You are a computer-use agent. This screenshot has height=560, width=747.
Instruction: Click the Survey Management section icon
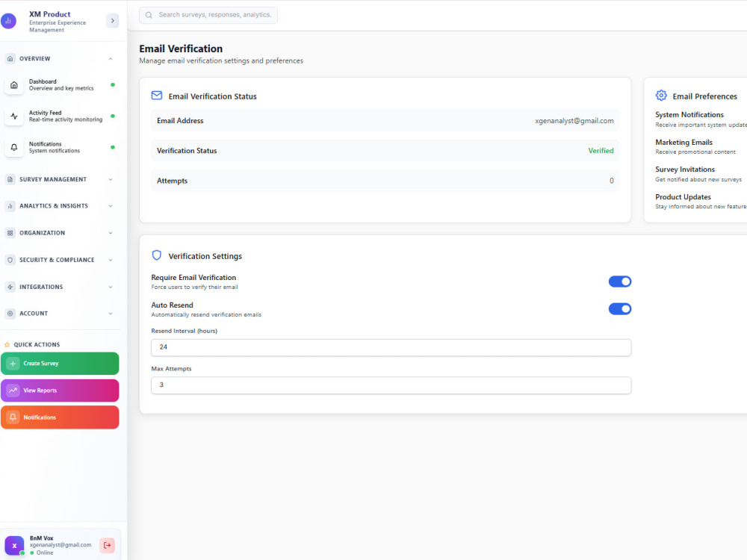point(10,179)
